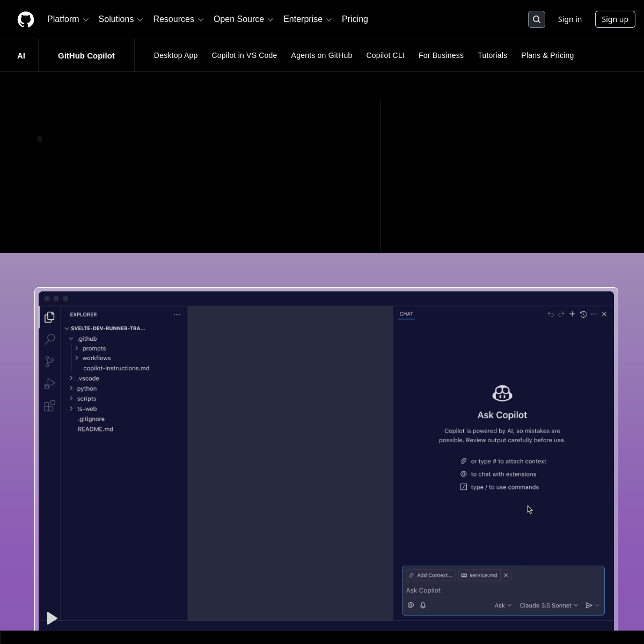Play the demo video
Viewport: 644px width, 644px height.
(x=52, y=618)
